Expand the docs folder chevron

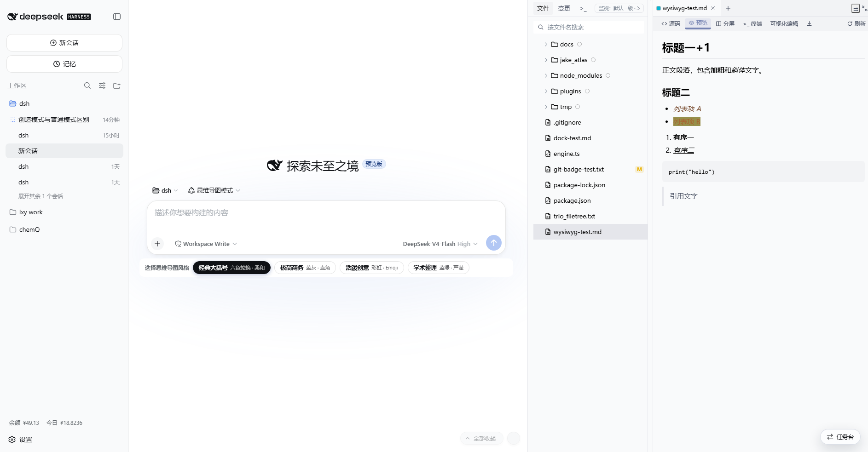point(546,44)
